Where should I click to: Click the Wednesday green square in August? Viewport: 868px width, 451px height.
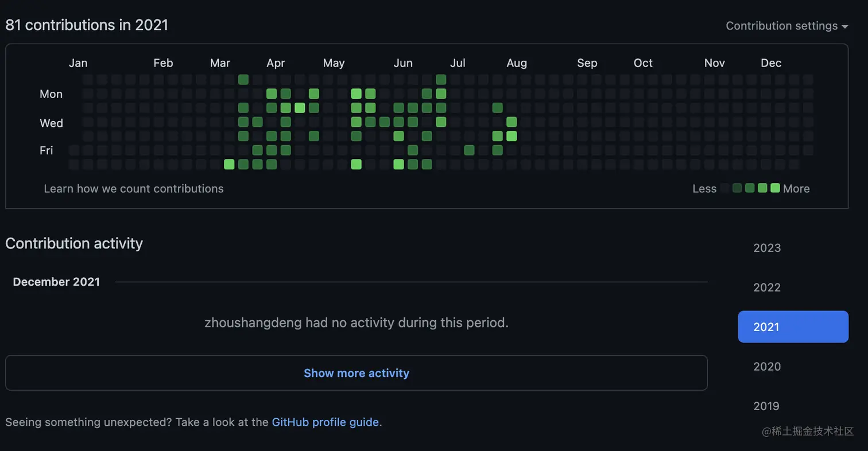[511, 122]
